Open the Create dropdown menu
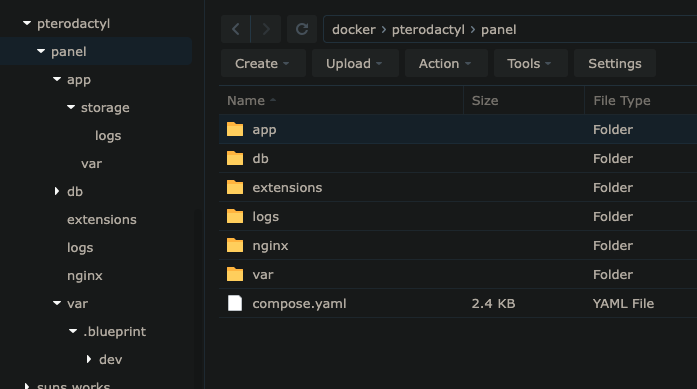Image resolution: width=697 pixels, height=389 pixels. coord(263,64)
